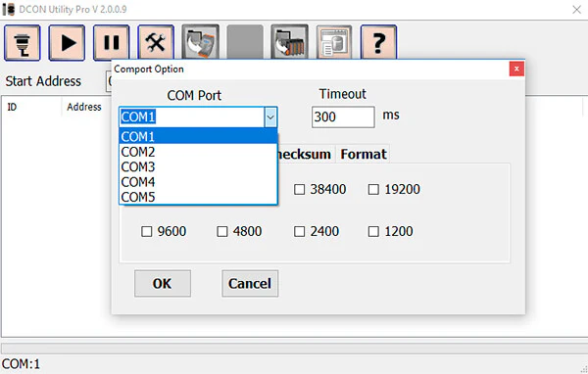Click the module swap arrow toolbar icon
The height and width of the screenshot is (374, 588).
pos(201,42)
